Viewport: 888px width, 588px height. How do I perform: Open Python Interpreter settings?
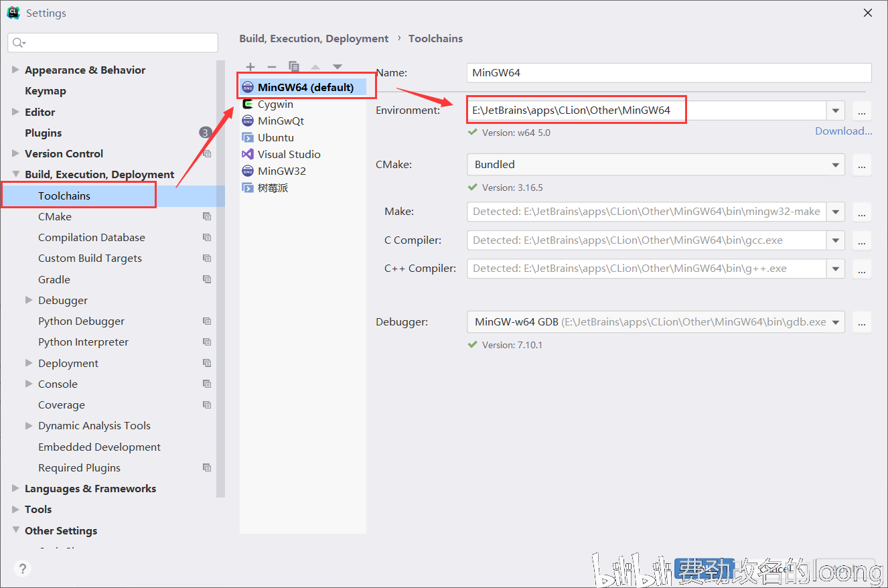tap(83, 342)
